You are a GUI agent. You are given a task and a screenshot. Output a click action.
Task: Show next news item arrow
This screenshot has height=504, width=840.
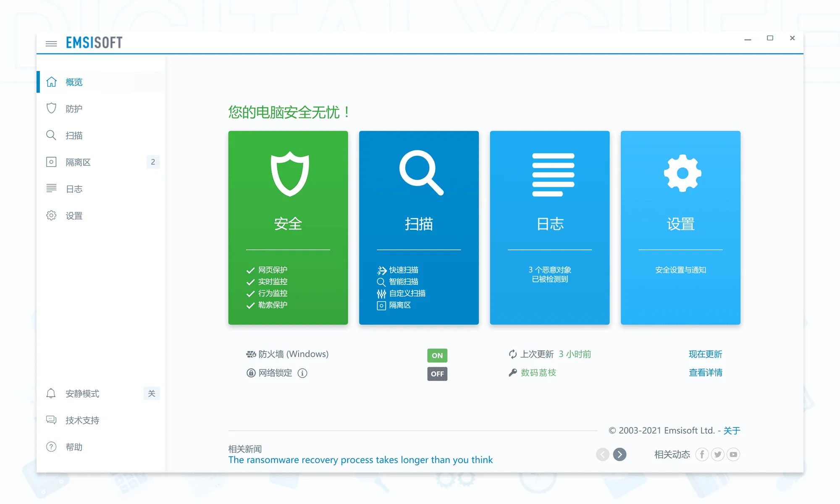point(619,454)
